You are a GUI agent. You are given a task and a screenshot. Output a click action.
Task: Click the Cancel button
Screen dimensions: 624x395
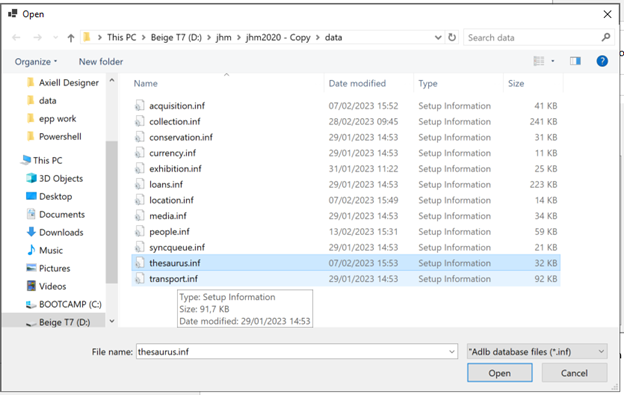(x=574, y=373)
